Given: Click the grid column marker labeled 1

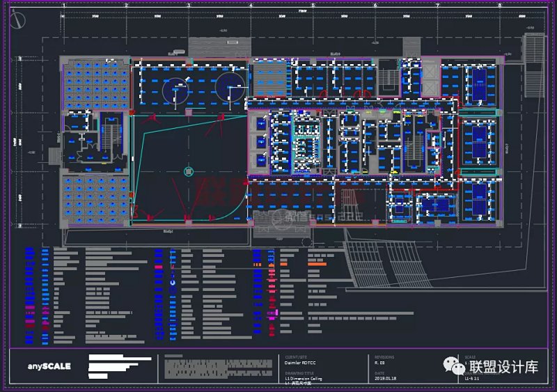Looking at the screenshot, I should click(x=64, y=6).
